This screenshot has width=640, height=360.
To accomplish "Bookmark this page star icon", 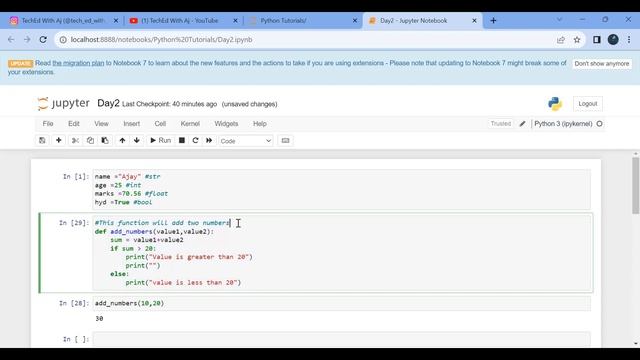I will pos(577,40).
